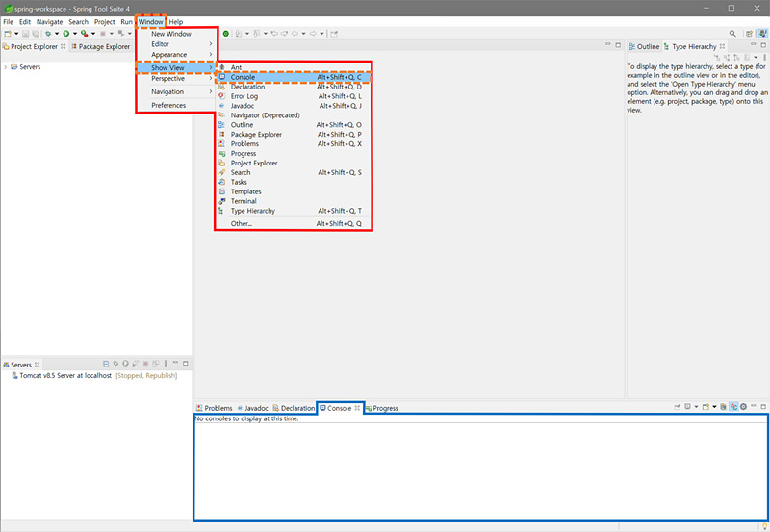The image size is (770, 532).
Task: Switch to the Outline tab
Action: (644, 46)
